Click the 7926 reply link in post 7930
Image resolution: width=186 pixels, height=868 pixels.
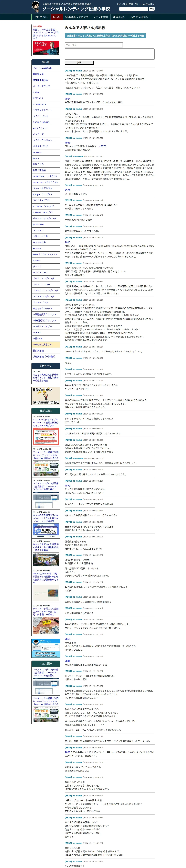click(x=68, y=190)
